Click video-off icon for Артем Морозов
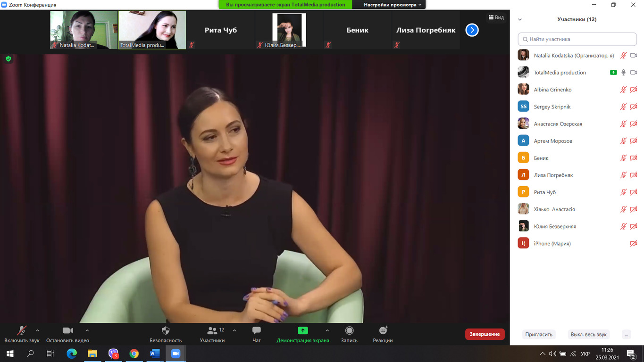 pyautogui.click(x=634, y=140)
